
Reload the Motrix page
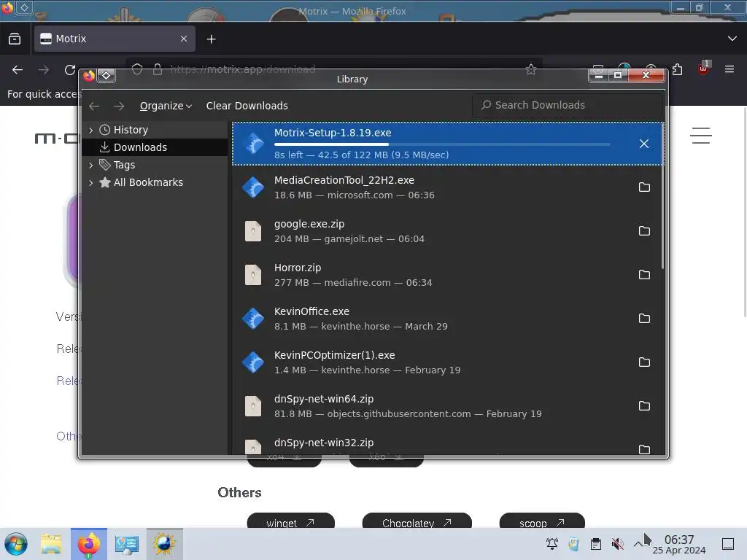coord(70,70)
